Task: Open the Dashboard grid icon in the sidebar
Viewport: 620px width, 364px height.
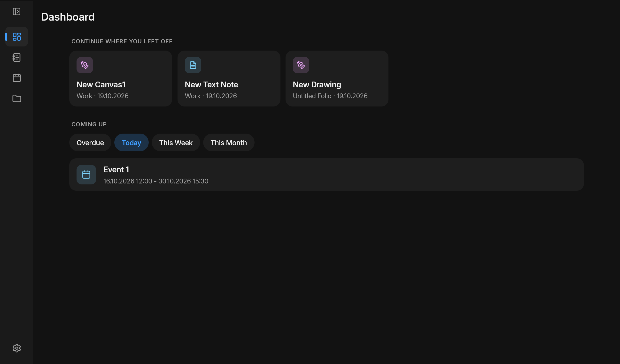Action: [x=16, y=37]
